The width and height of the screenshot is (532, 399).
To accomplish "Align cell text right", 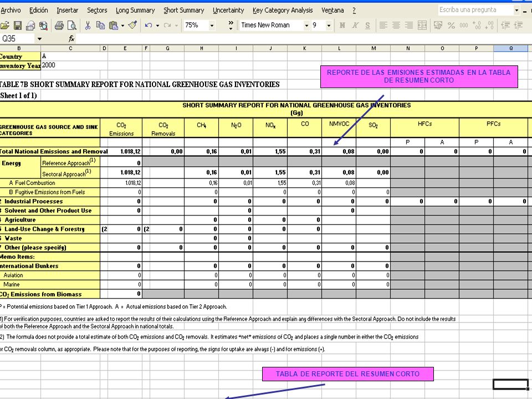I will tap(409, 25).
